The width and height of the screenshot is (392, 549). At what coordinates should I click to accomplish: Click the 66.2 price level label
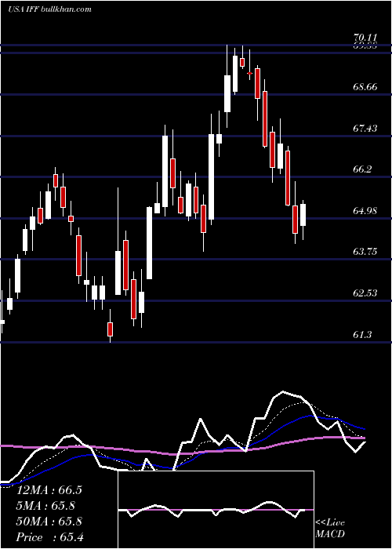362,169
